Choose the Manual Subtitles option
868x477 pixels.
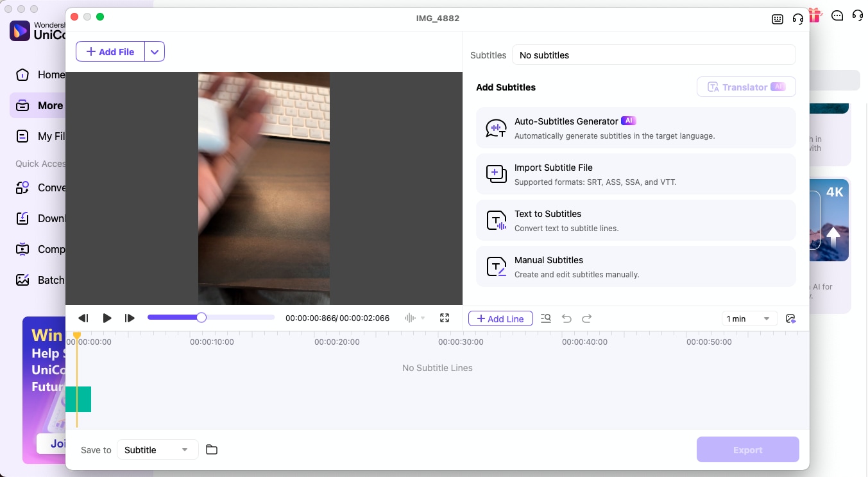[636, 266]
